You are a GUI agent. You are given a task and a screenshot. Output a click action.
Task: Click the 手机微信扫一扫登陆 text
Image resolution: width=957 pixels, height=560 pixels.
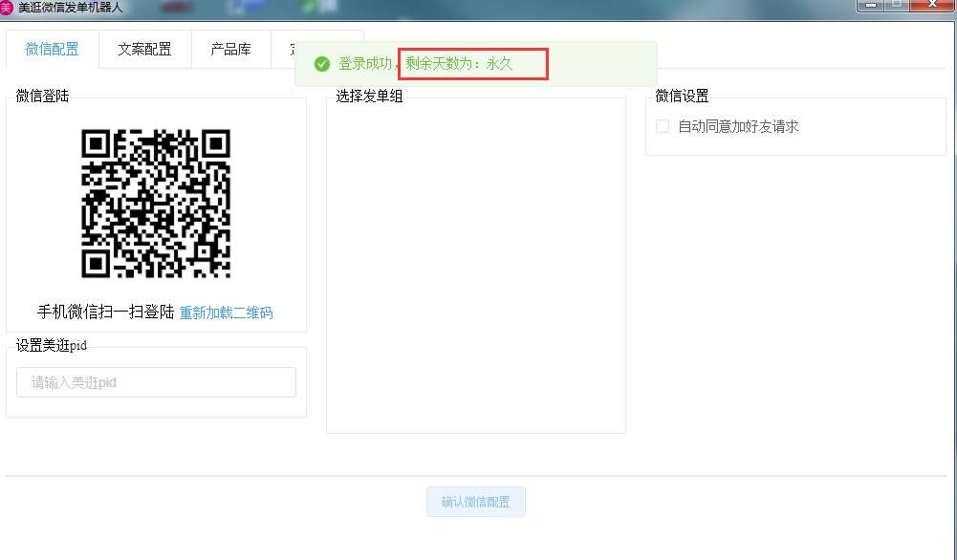[105, 312]
